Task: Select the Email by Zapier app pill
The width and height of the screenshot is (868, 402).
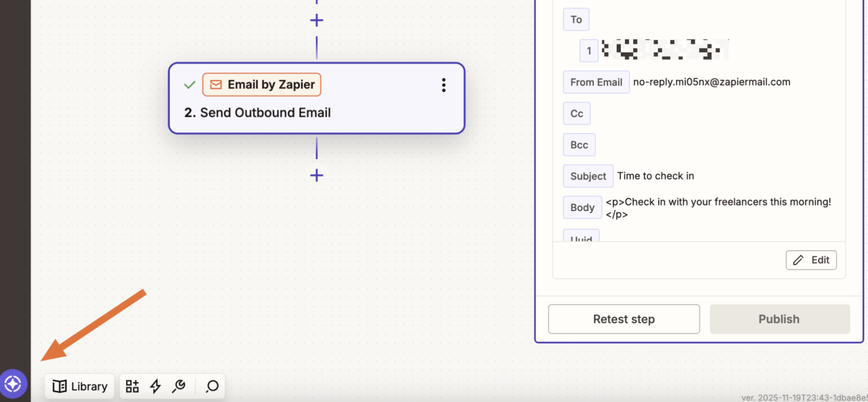Action: 262,84
